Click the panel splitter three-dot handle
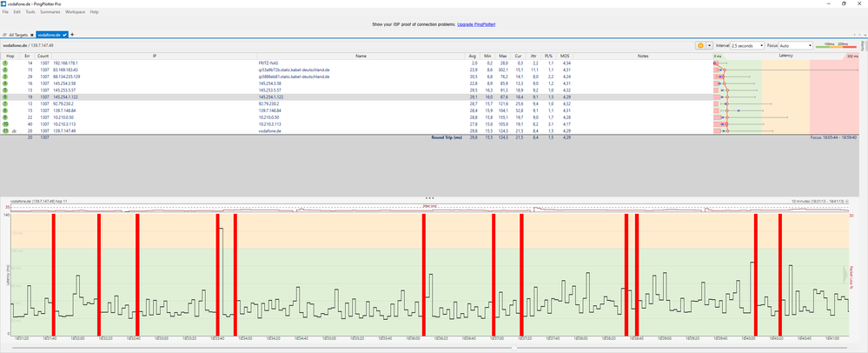This screenshot has height=353, width=868. [x=428, y=197]
